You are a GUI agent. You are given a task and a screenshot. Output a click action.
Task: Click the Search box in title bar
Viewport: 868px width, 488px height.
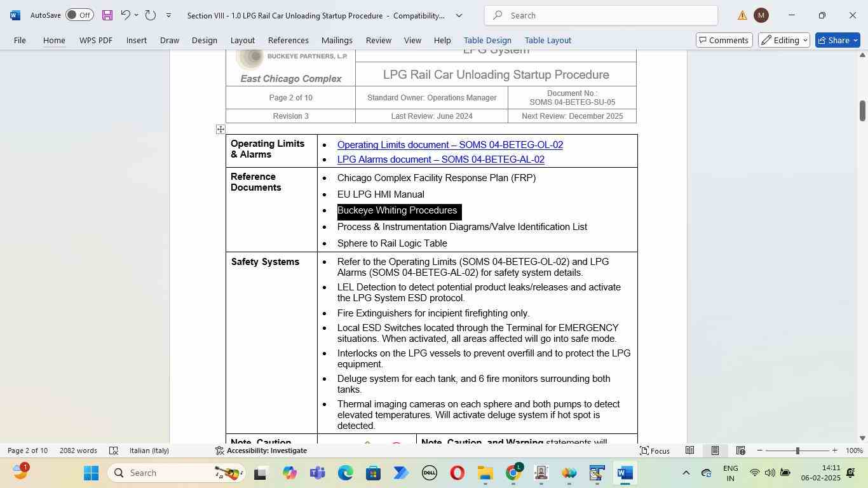point(600,15)
